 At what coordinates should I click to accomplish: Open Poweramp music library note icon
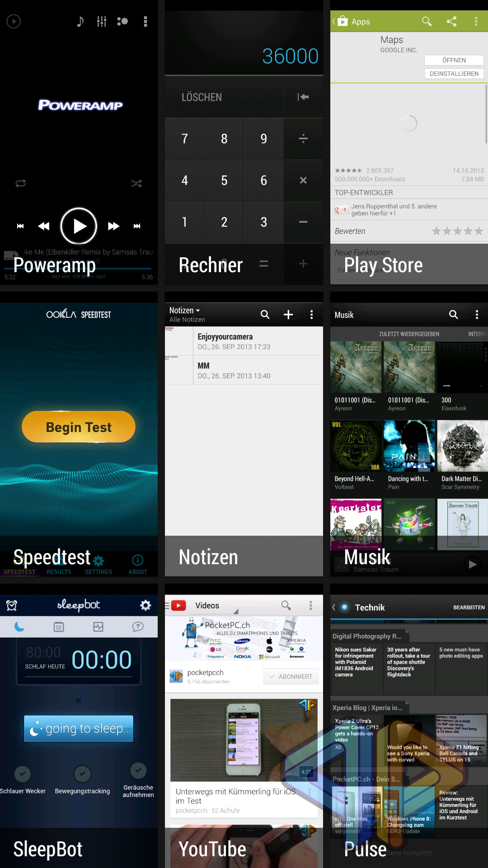[x=80, y=21]
